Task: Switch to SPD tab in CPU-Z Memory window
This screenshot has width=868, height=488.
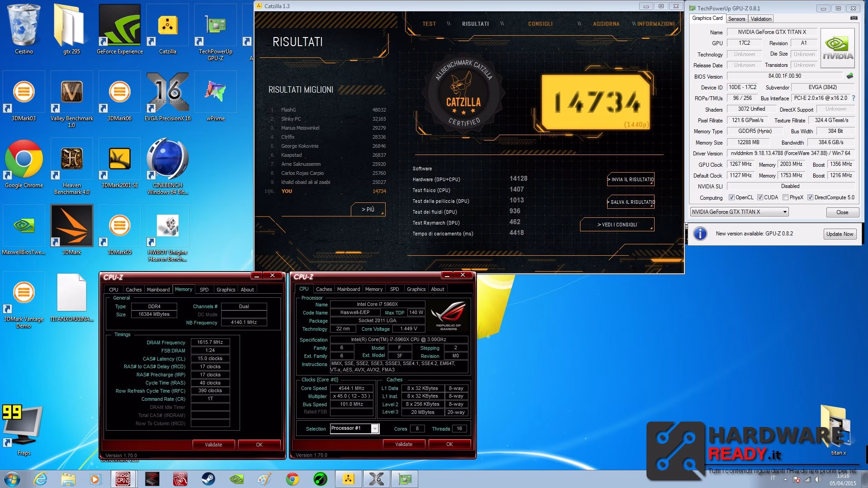Action: click(204, 290)
